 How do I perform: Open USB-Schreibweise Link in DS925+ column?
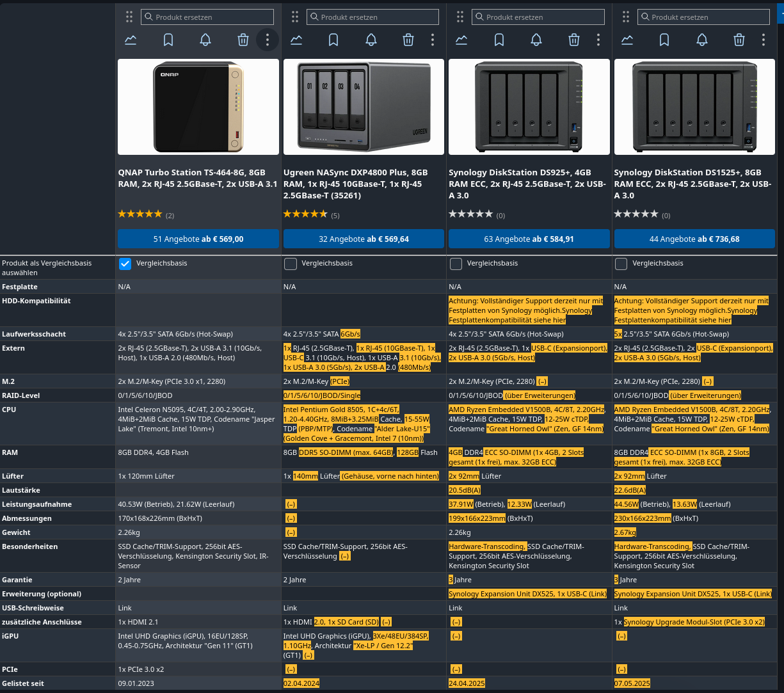(456, 608)
